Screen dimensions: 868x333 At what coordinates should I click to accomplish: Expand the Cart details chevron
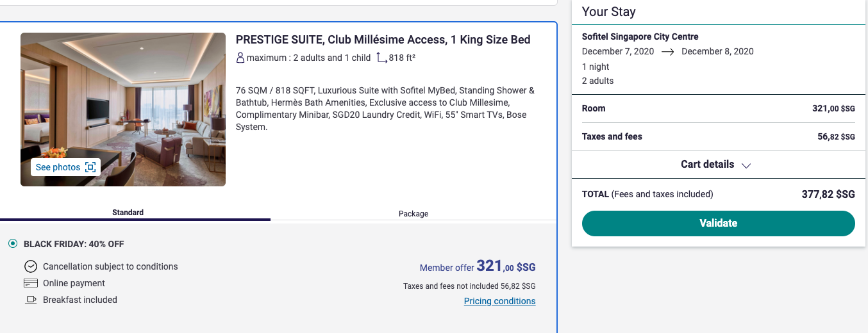[746, 165]
